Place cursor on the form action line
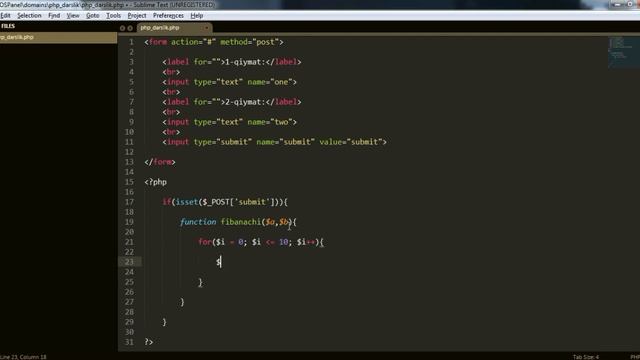 tap(213, 42)
